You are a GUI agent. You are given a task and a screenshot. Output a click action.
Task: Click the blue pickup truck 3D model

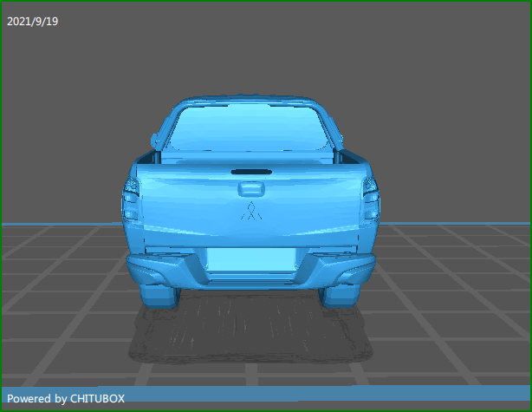(250, 202)
